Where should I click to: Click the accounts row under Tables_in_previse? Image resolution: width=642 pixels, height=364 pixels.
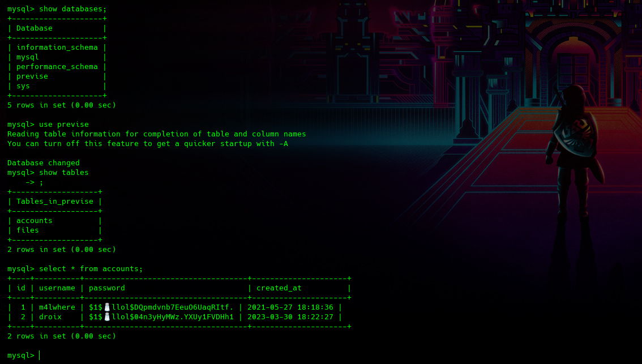[x=35, y=221]
